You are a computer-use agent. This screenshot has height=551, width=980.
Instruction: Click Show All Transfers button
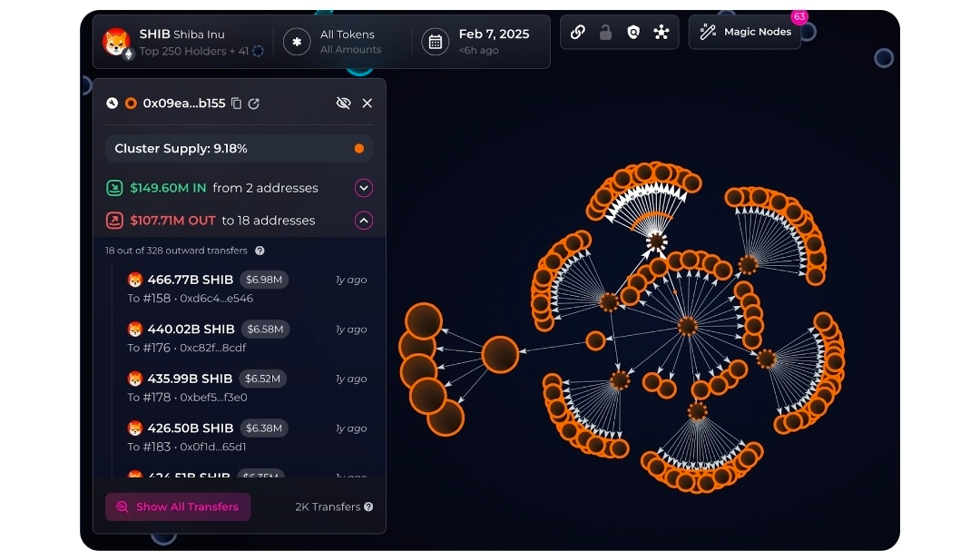(178, 507)
